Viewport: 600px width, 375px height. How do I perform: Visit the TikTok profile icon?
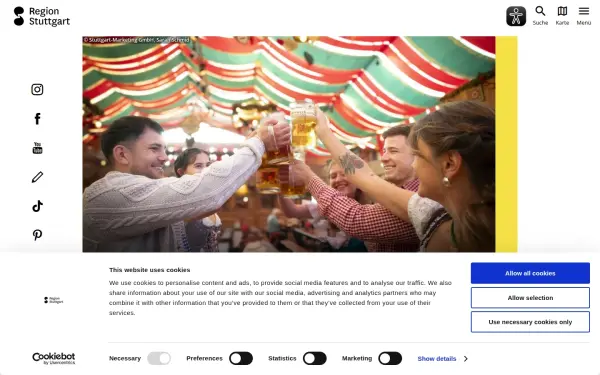(x=37, y=206)
